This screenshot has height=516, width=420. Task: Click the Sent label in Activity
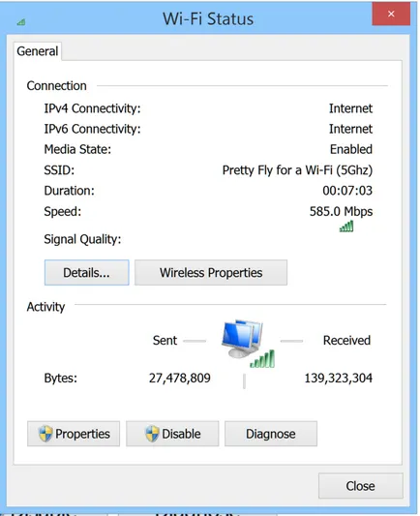point(165,340)
